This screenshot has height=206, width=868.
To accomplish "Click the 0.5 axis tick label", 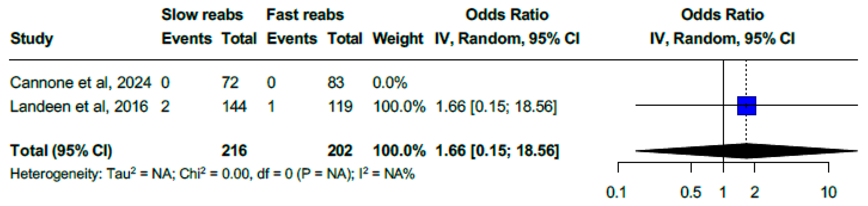I will [x=691, y=193].
